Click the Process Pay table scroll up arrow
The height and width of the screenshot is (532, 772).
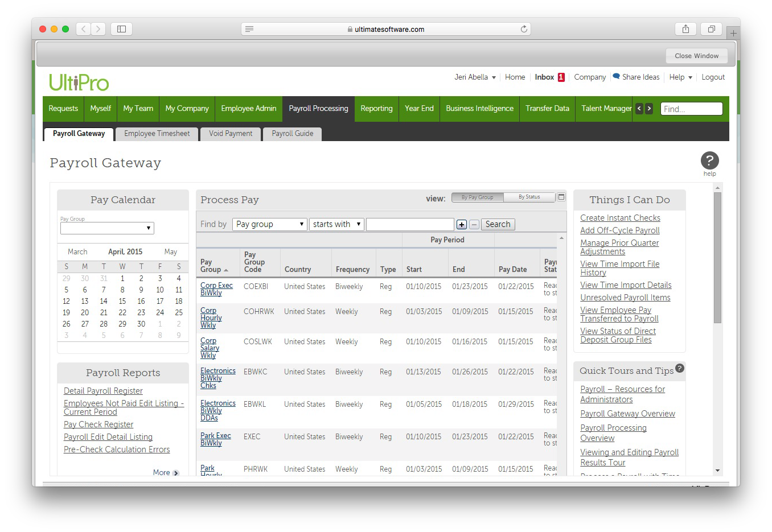(561, 238)
